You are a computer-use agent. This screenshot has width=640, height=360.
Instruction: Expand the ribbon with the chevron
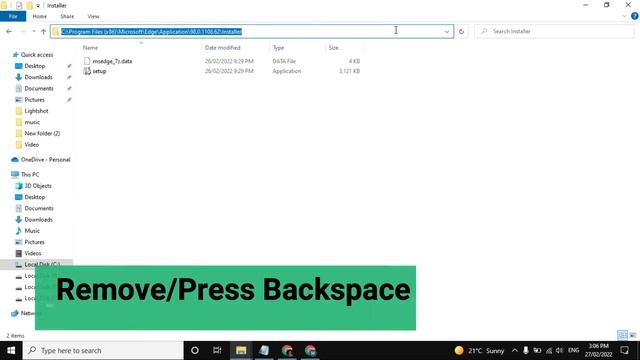pyautogui.click(x=624, y=16)
